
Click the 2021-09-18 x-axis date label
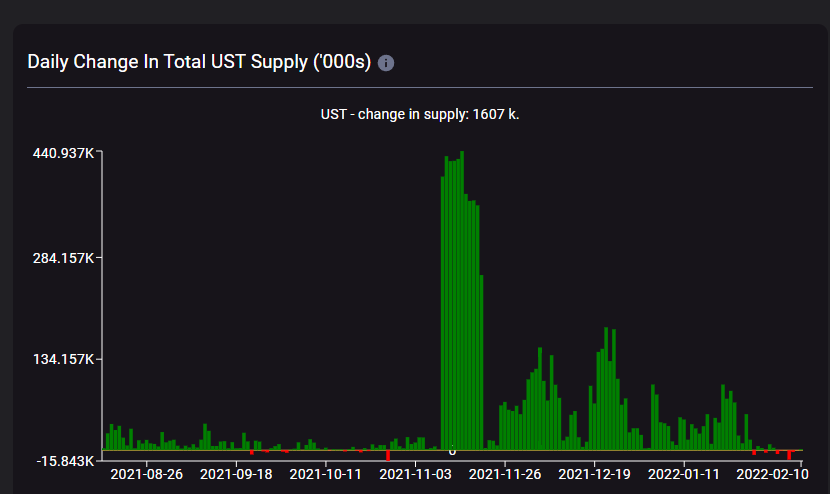click(x=236, y=474)
